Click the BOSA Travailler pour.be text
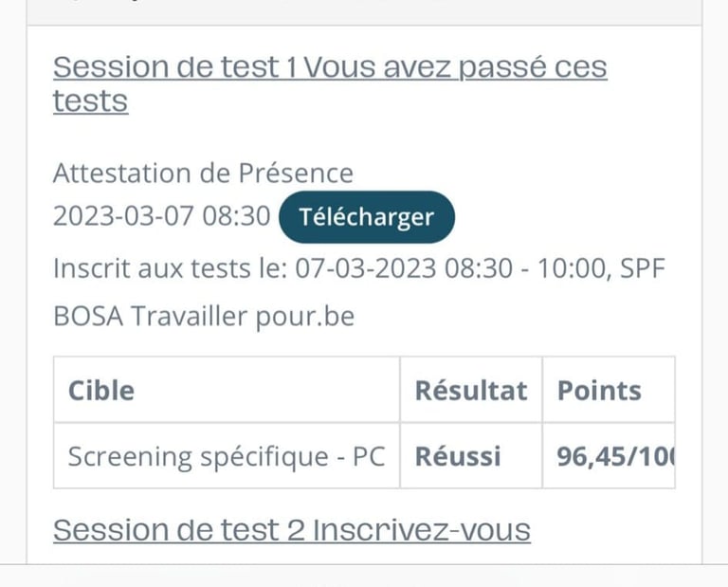 point(203,316)
